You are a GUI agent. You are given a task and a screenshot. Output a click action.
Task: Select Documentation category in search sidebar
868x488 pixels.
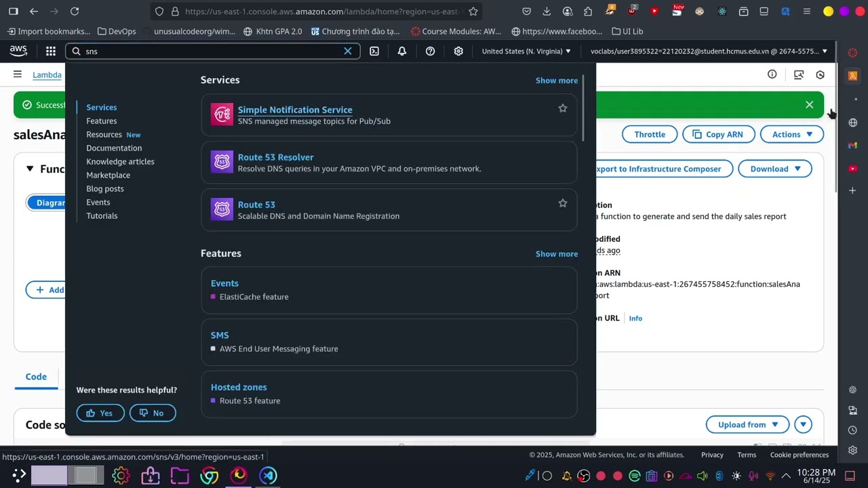pyautogui.click(x=114, y=148)
